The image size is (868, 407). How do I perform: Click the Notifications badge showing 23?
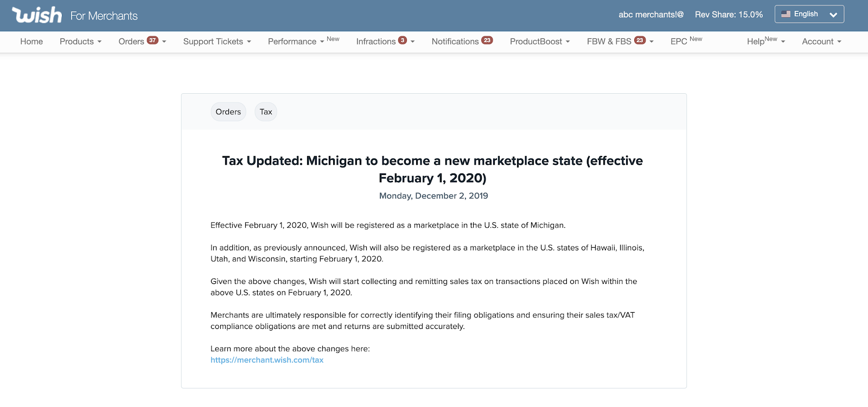coord(487,40)
